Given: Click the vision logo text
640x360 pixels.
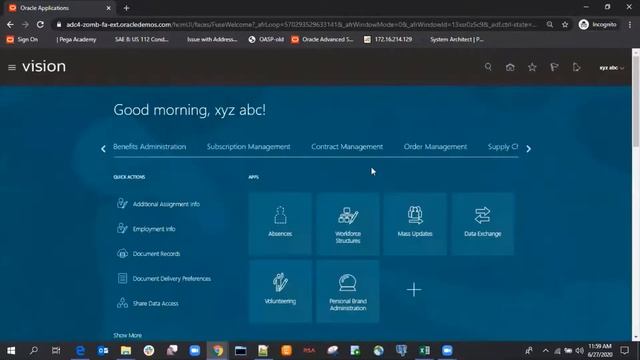Looking at the screenshot, I should tap(44, 67).
